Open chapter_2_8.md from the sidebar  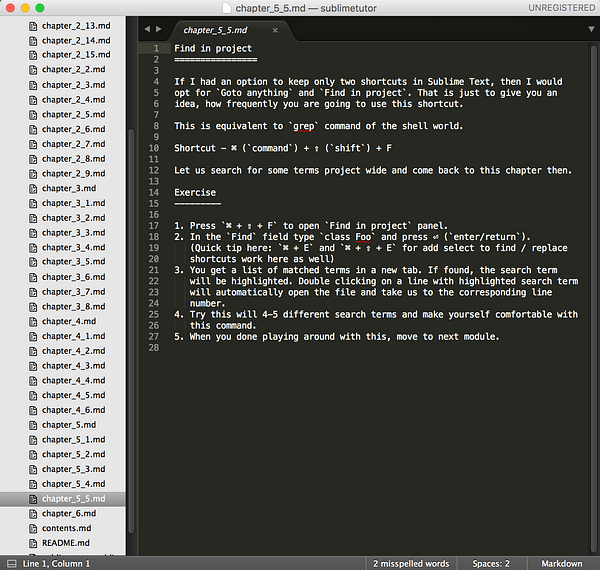pyautogui.click(x=73, y=159)
